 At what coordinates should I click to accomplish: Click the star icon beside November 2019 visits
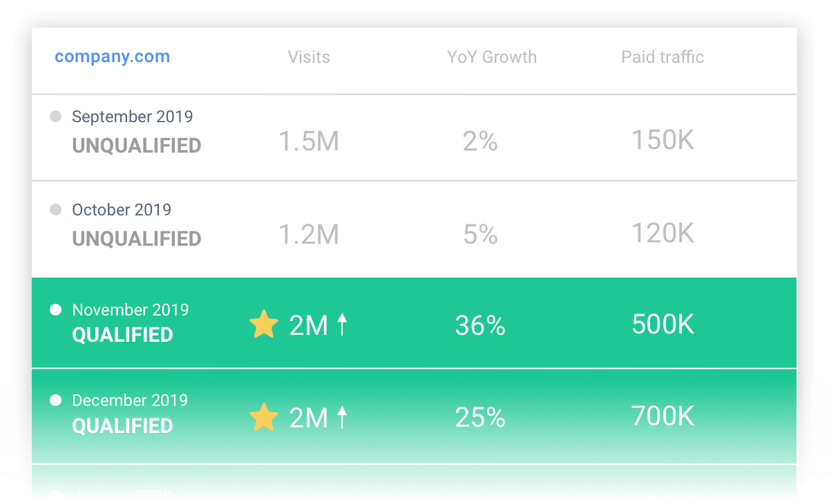(x=263, y=322)
